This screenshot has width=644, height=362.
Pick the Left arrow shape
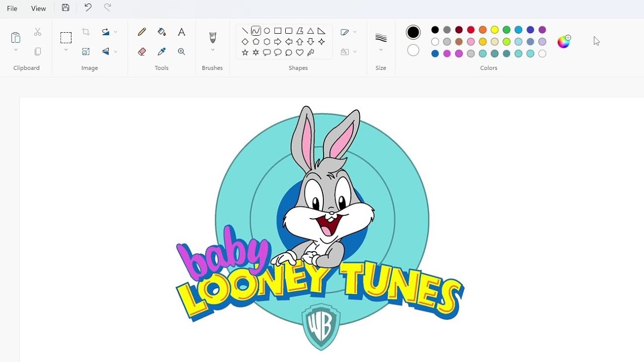tap(289, 42)
